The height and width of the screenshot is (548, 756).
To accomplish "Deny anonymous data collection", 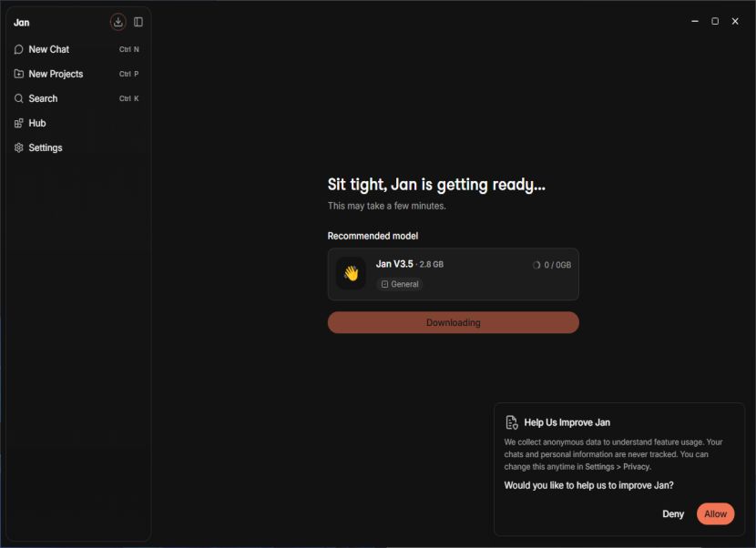I will 673,513.
